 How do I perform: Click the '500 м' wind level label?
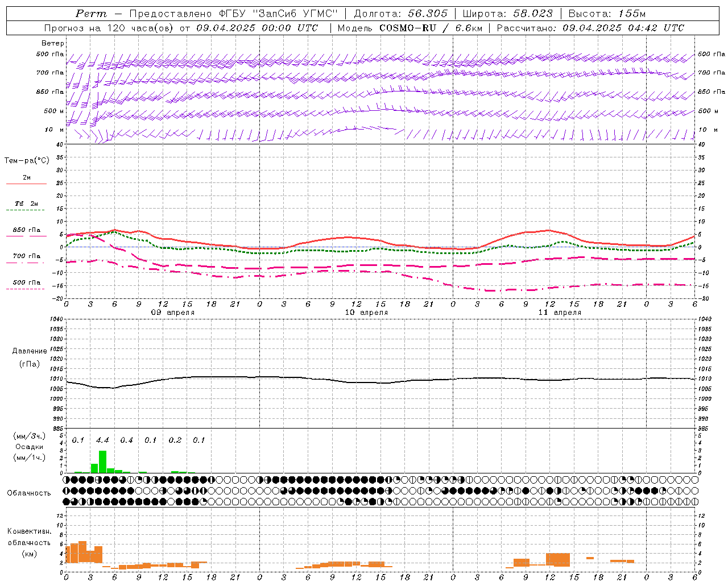pos(54,111)
